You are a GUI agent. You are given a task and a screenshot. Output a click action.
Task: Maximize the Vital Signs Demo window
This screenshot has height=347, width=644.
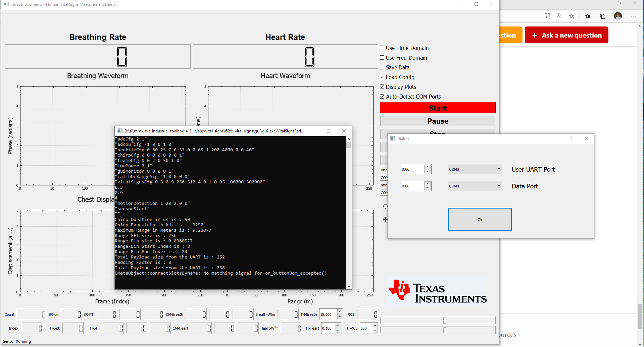476,4
